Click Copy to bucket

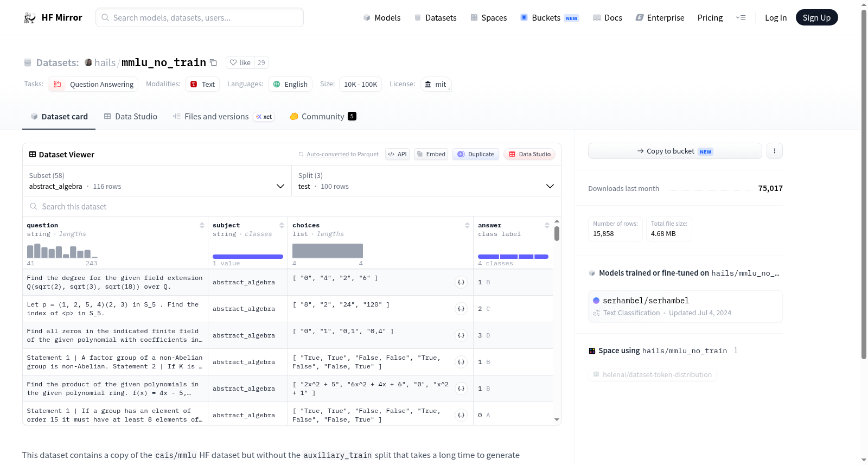675,151
